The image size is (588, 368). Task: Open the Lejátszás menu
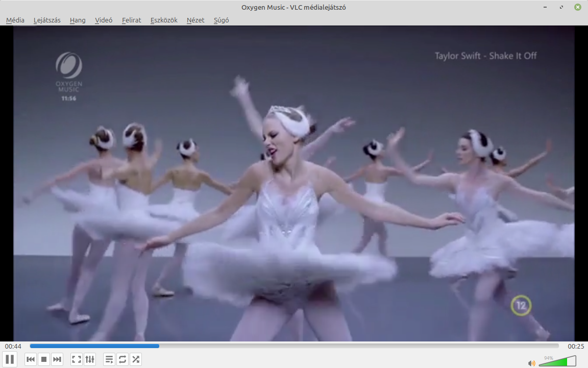tap(47, 20)
